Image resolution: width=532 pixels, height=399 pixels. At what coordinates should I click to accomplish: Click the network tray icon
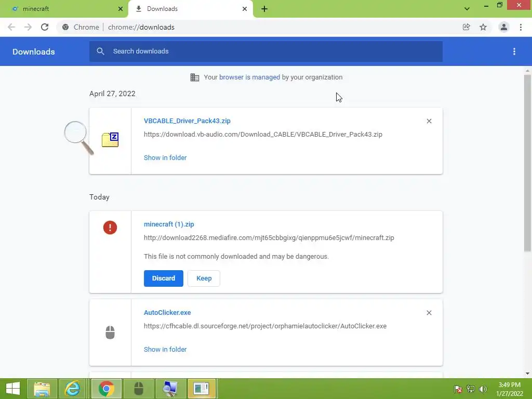point(471,389)
